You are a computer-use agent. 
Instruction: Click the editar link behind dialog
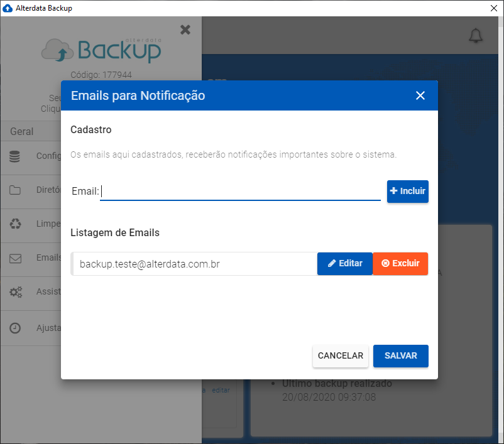click(x=221, y=390)
